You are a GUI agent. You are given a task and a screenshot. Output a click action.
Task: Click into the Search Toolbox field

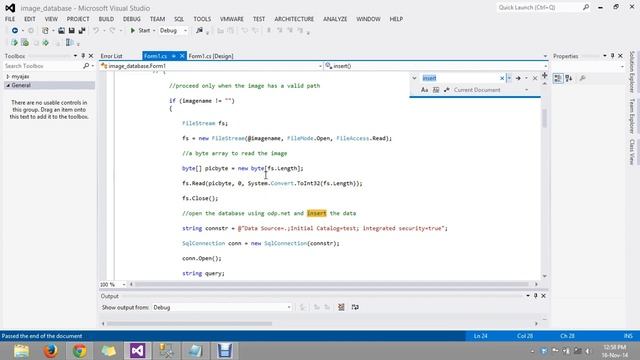click(x=43, y=66)
